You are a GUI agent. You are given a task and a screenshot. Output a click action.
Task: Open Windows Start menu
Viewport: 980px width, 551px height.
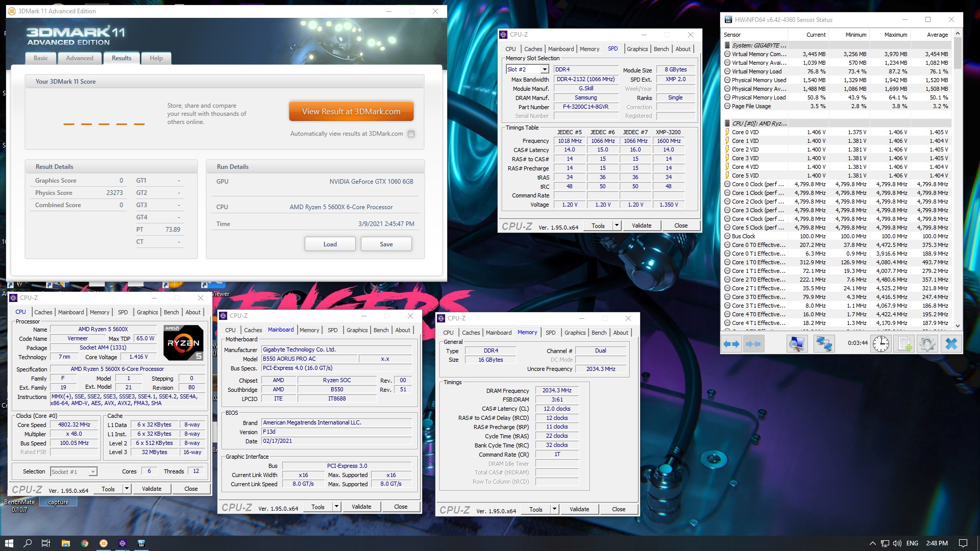(x=9, y=543)
